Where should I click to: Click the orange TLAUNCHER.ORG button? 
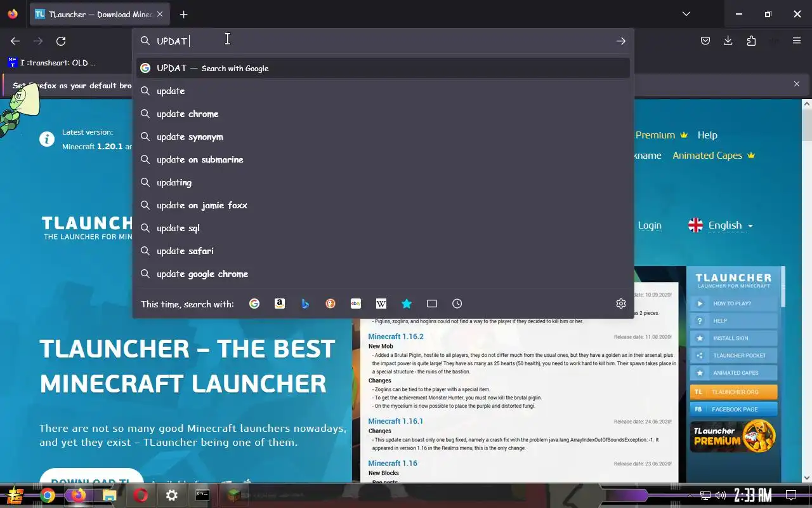(x=733, y=392)
